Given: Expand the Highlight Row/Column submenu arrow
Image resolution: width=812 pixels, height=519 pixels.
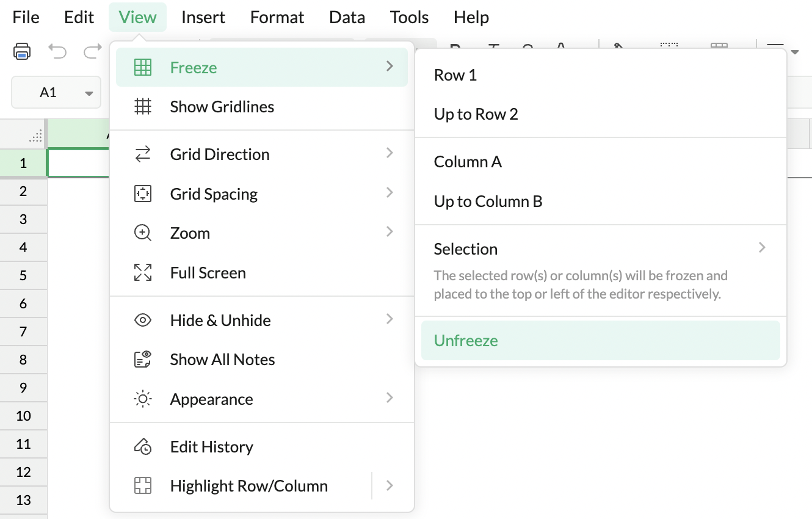Looking at the screenshot, I should coord(390,486).
